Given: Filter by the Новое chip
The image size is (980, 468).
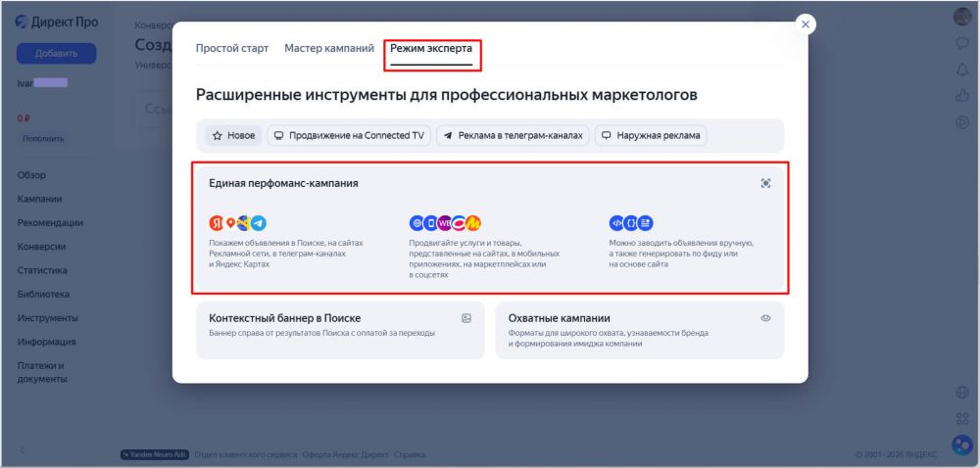Looking at the screenshot, I should coord(234,135).
